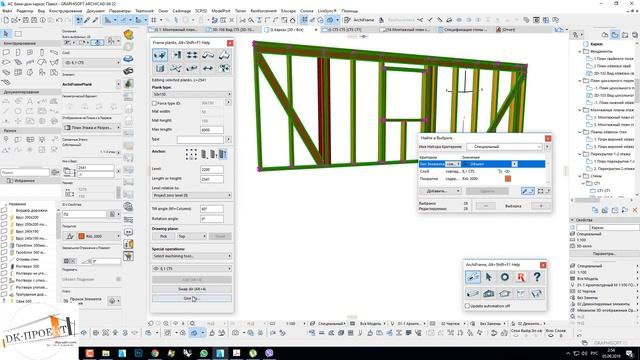Viewport: 640px width, 360px height.
Task: Open the Select machining tool dropdown
Action: 192,256
